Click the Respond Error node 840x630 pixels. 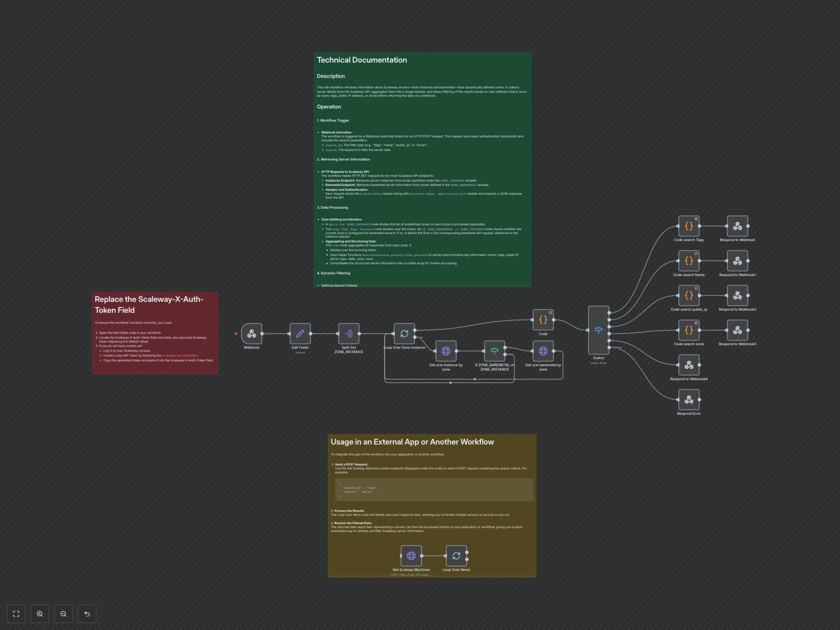click(688, 399)
